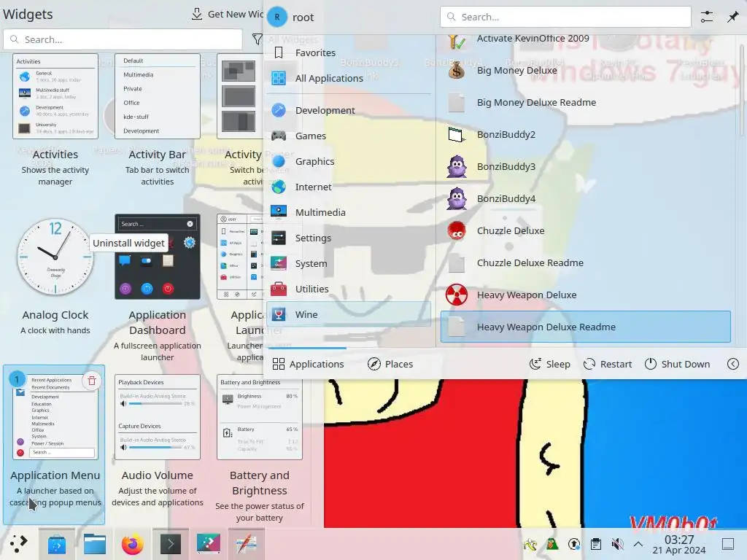747x560 pixels.
Task: Open Chuzzle Deluxe Readme file
Action: click(x=585, y=262)
